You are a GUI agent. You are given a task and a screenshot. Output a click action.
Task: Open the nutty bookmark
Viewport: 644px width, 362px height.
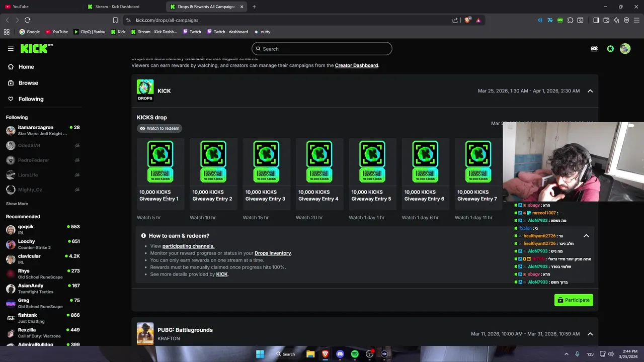[x=262, y=32]
